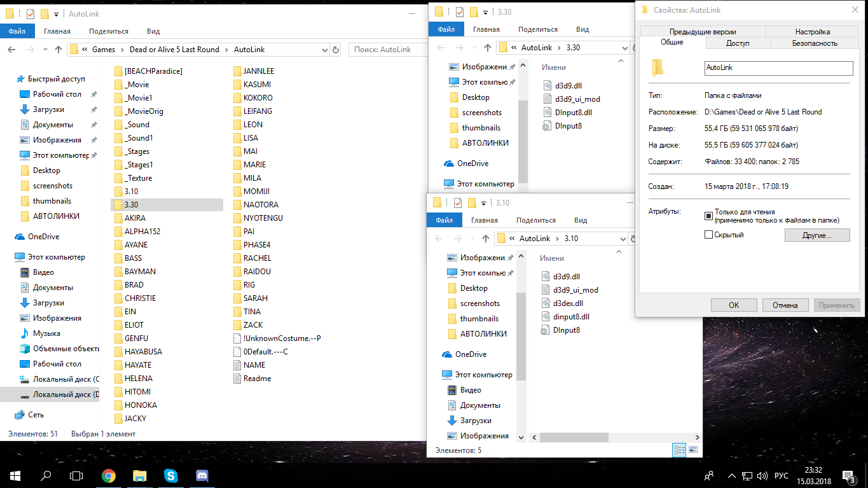Open quick access toolbar dropdown in 3.10 window
Viewport: 868px width, 488px height.
point(483,203)
